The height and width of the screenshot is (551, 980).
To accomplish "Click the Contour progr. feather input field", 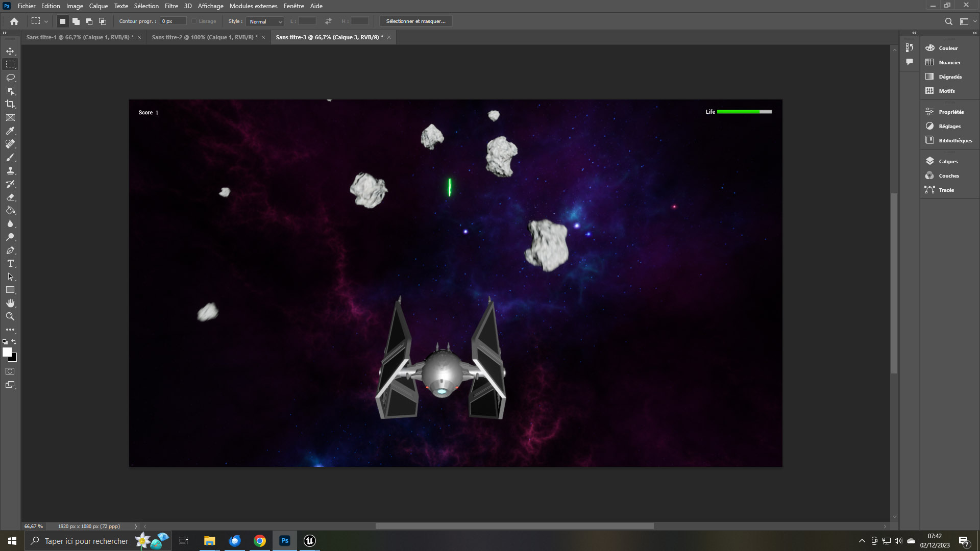I will tap(173, 21).
